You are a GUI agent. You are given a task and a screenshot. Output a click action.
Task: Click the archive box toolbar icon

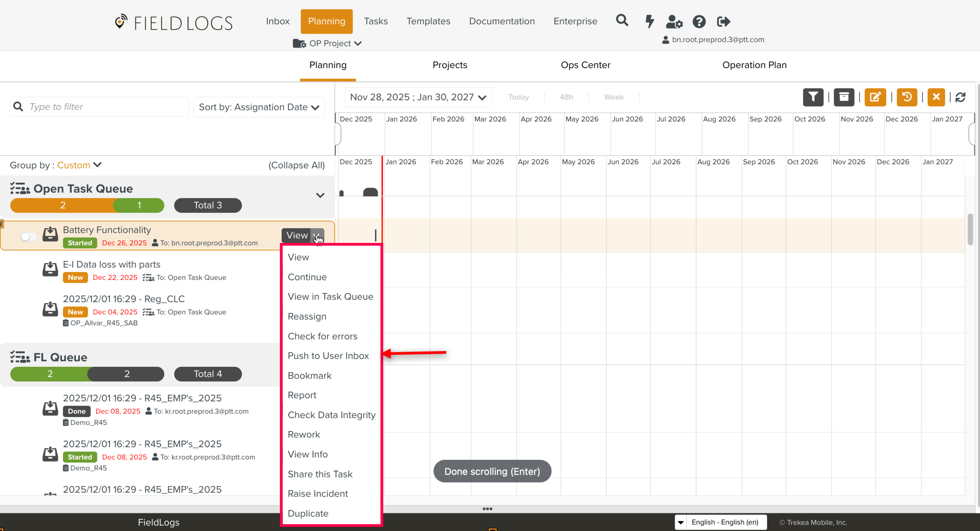[844, 97]
